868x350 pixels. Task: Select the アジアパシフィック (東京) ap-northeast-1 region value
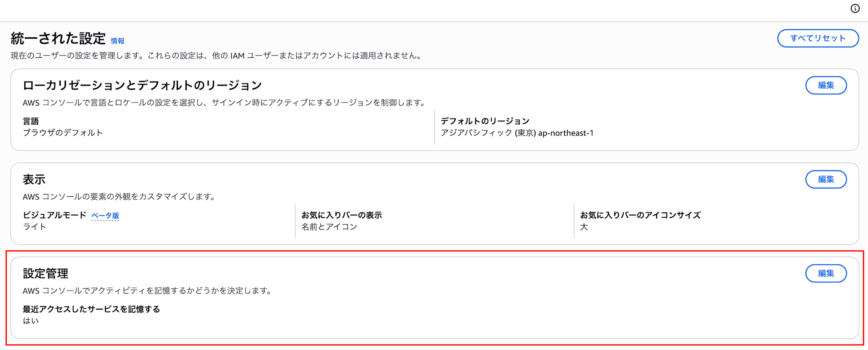tap(517, 133)
